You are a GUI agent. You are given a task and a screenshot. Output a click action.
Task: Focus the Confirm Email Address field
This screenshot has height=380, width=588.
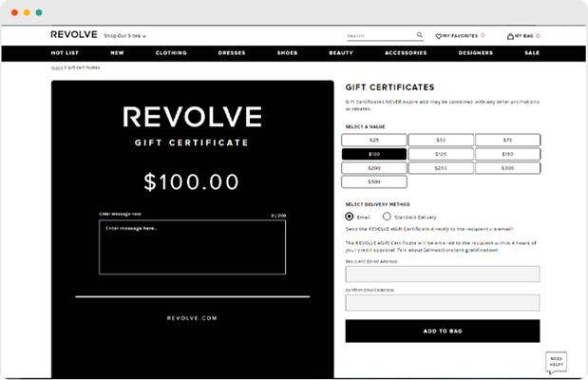443,303
